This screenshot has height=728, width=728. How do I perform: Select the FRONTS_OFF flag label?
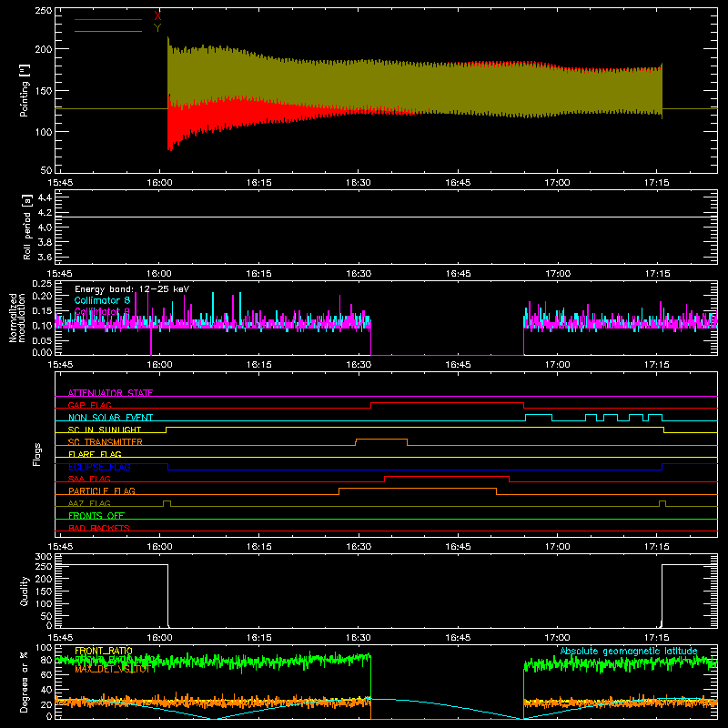(x=96, y=515)
